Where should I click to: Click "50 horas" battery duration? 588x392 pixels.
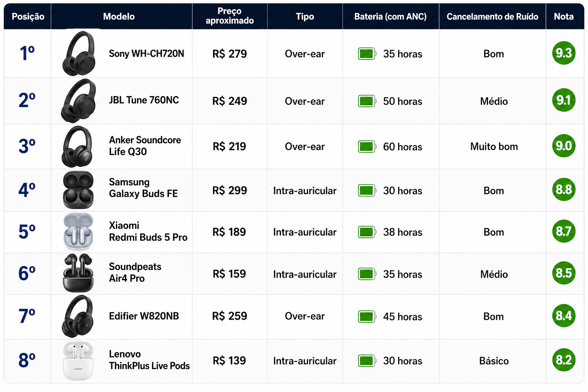click(x=403, y=101)
